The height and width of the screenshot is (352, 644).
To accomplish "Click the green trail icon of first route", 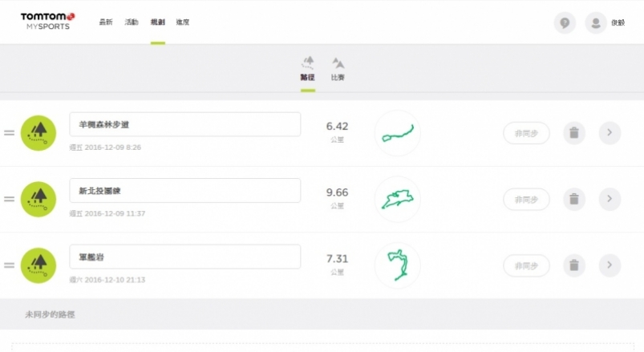I will 38,133.
